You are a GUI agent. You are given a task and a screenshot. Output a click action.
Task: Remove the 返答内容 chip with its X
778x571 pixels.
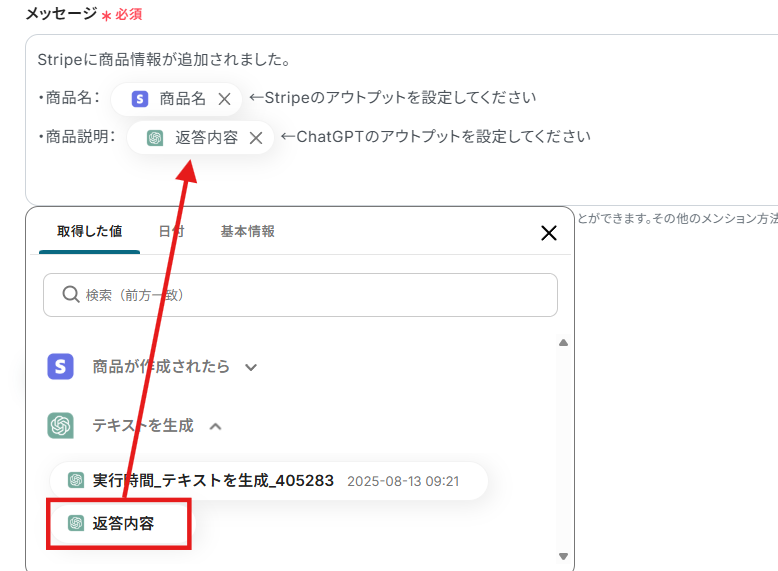[x=256, y=138]
